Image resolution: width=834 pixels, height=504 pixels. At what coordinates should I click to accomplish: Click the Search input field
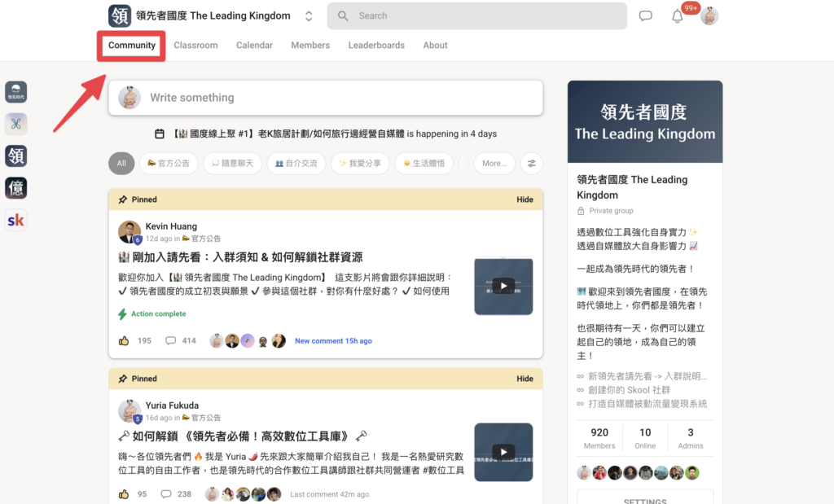coord(477,16)
